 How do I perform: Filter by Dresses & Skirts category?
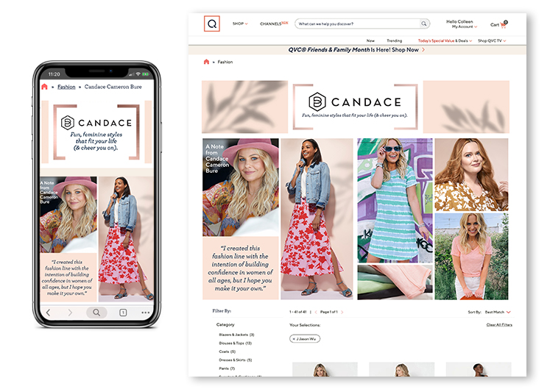236,360
